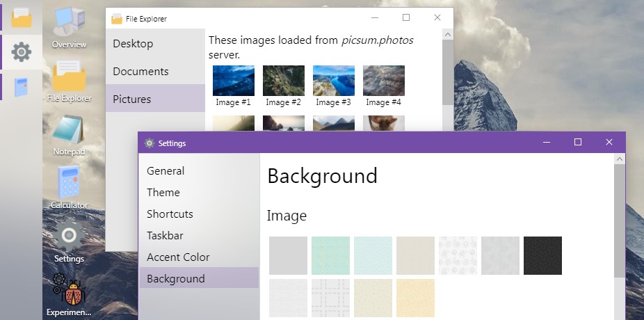Image resolution: width=644 pixels, height=320 pixels.
Task: Select the mint green background swatch
Action: (x=330, y=255)
